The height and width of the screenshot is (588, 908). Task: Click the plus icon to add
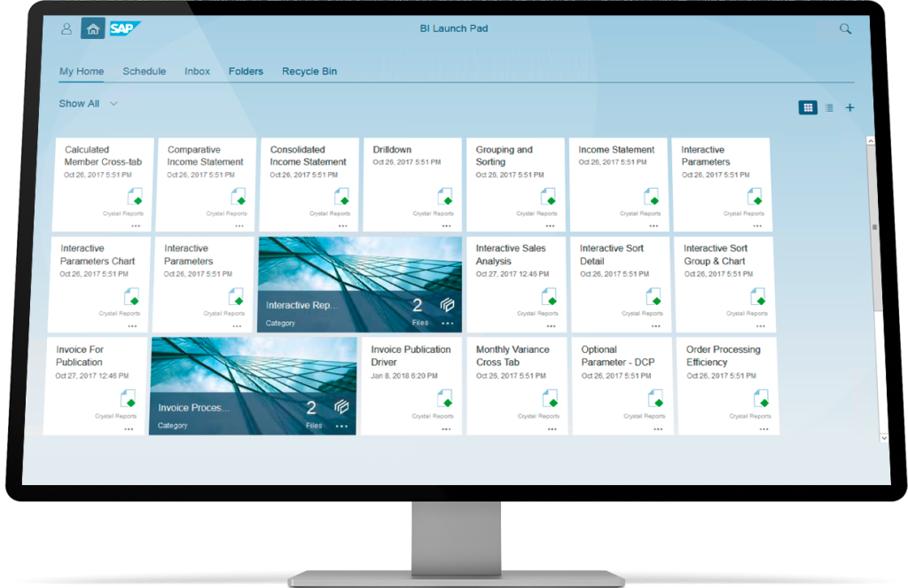pyautogui.click(x=849, y=107)
